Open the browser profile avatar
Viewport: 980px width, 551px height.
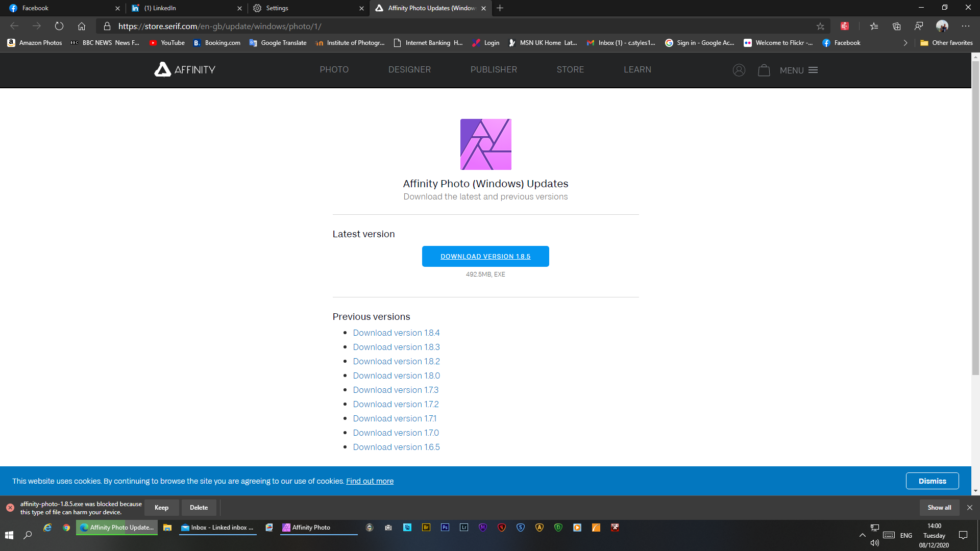(942, 26)
